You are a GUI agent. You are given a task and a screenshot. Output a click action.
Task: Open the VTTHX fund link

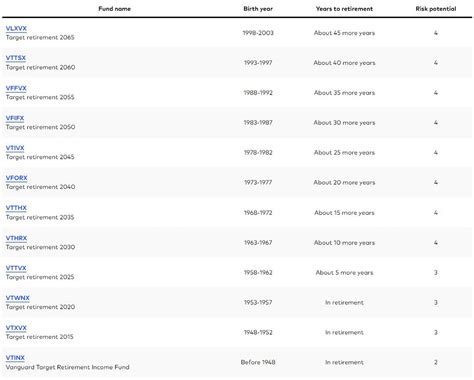click(x=16, y=208)
